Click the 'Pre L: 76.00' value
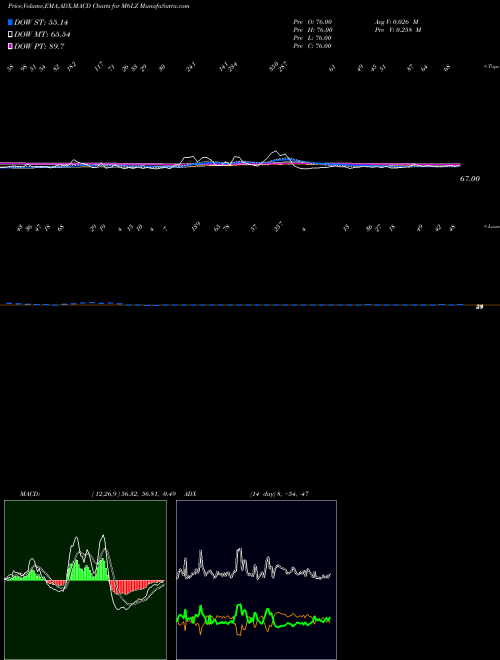 pos(312,38)
